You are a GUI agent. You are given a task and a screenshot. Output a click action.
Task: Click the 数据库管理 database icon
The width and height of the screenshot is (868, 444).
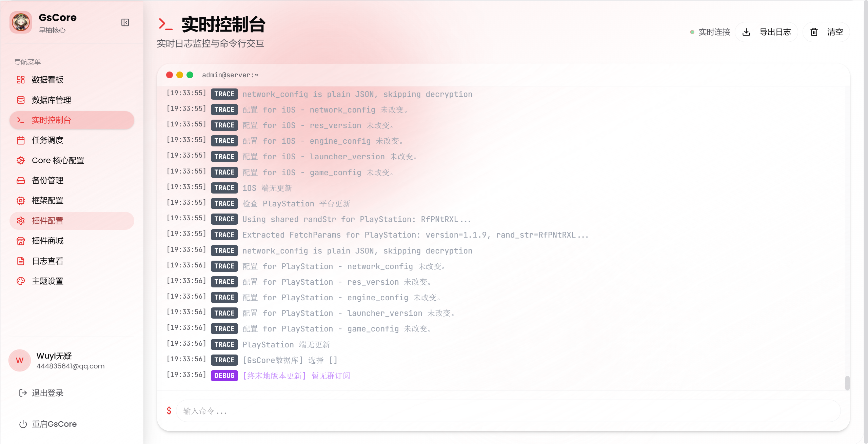pos(20,100)
